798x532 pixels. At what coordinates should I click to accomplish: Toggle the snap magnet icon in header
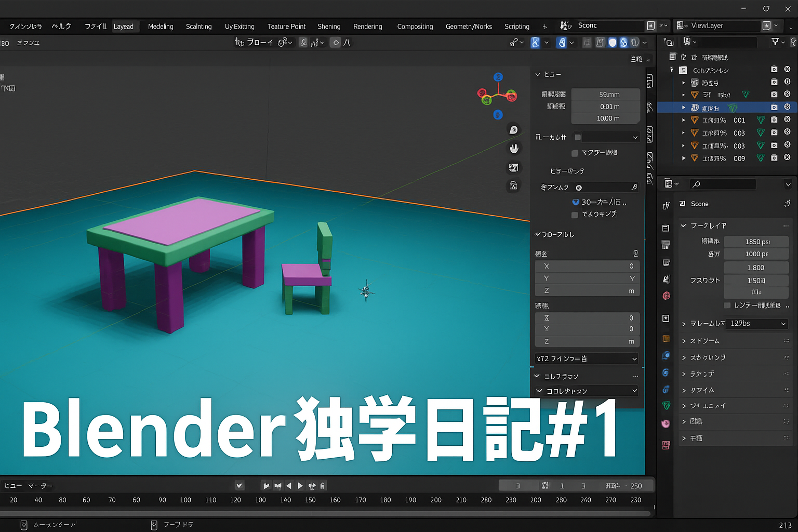(x=304, y=43)
